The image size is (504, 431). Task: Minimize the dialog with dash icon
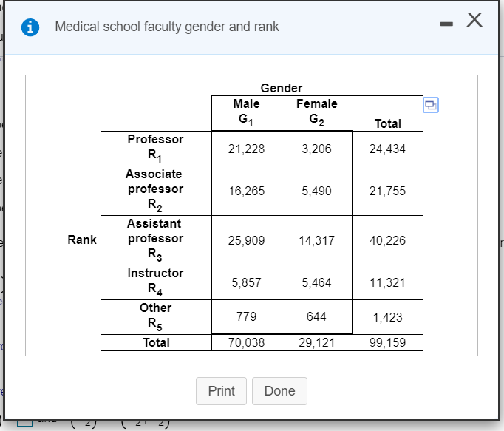point(446,24)
